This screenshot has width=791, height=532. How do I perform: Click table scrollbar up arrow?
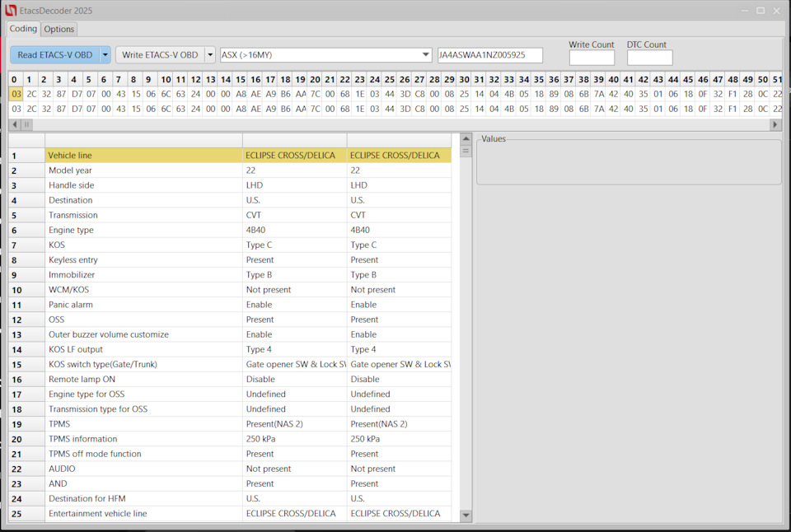pos(466,138)
